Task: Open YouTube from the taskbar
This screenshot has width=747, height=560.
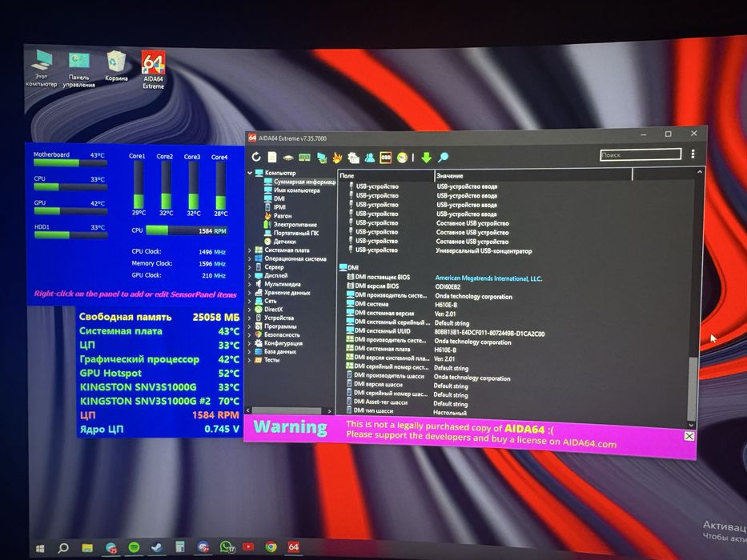Action: 248,546
